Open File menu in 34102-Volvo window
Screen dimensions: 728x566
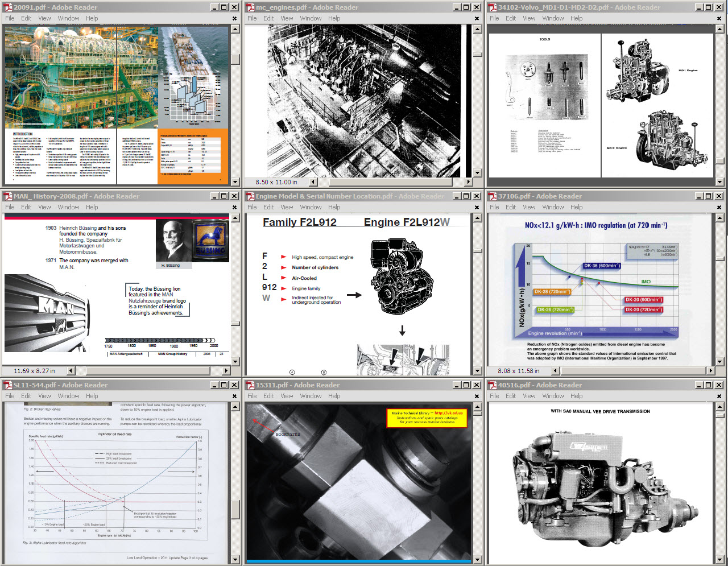[494, 18]
